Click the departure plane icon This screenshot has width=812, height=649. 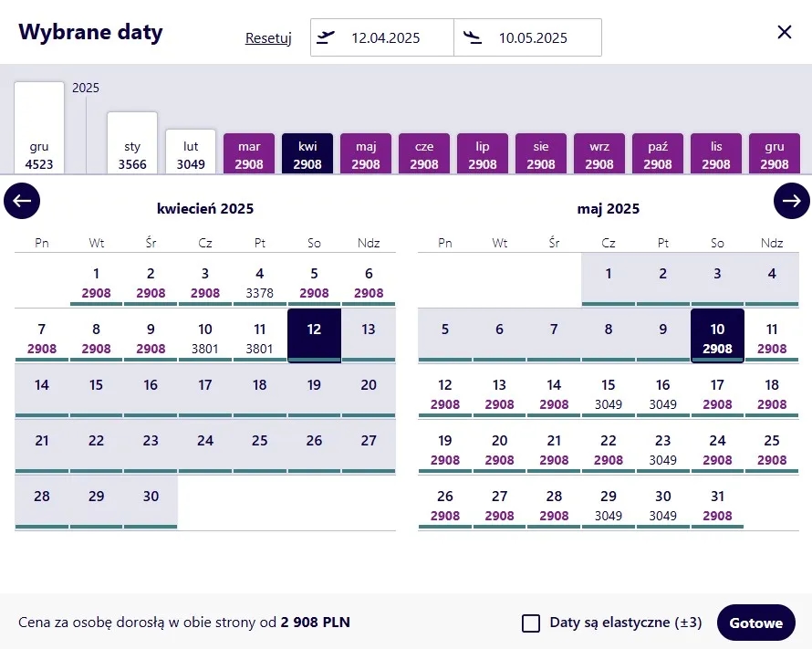[326, 37]
